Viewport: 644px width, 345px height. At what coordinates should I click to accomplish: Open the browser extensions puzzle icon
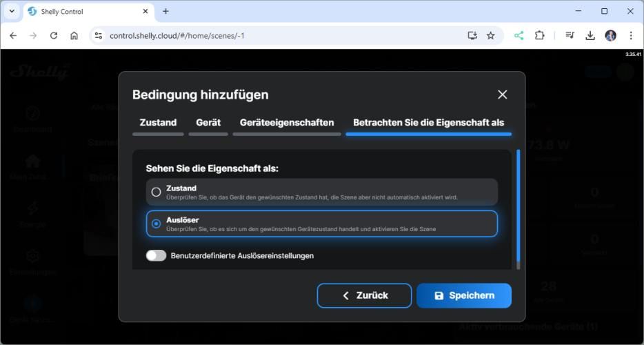point(540,35)
